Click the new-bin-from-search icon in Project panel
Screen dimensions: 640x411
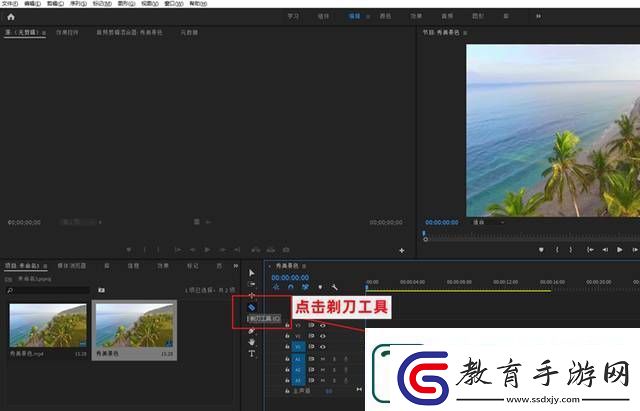coord(101,290)
